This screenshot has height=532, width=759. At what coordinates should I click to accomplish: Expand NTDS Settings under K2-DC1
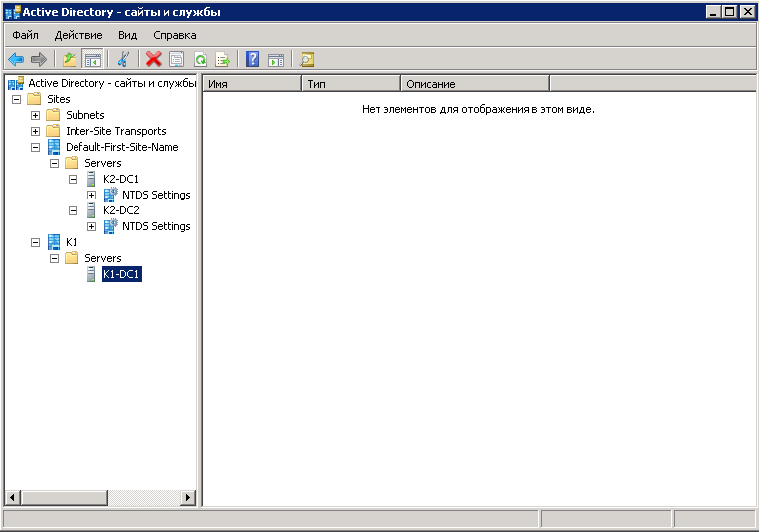(x=92, y=196)
